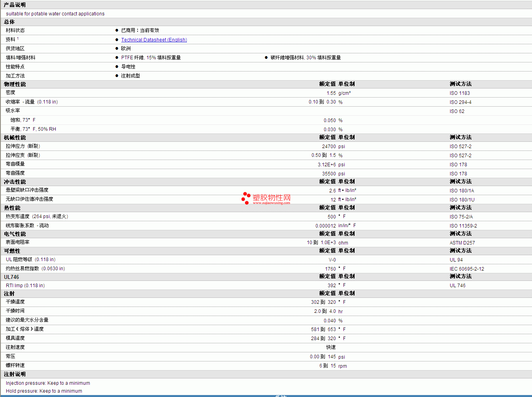Select the ISO 62 test method

point(457,111)
